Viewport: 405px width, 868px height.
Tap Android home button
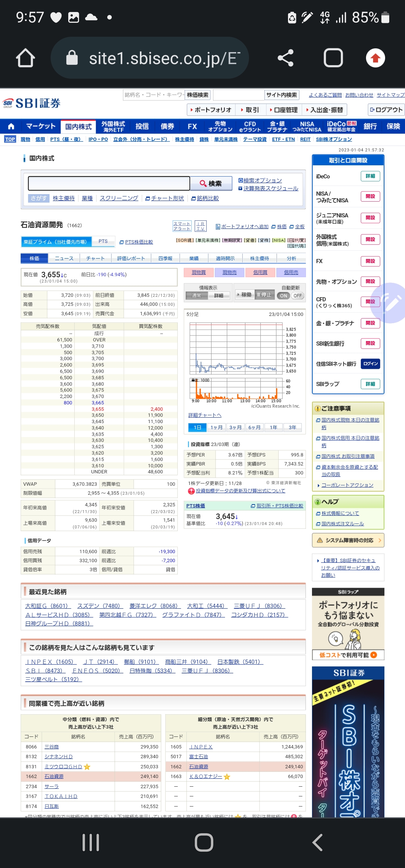pyautogui.click(x=204, y=843)
